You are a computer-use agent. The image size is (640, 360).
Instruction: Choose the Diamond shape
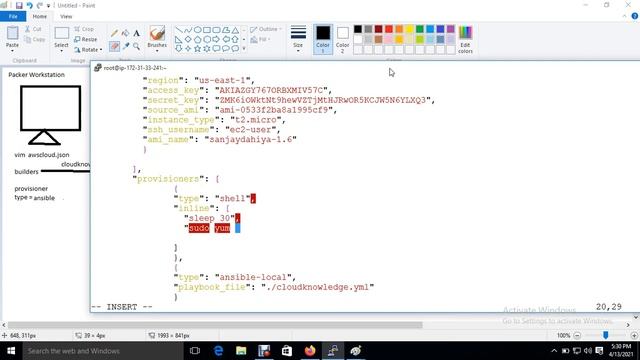point(188,40)
